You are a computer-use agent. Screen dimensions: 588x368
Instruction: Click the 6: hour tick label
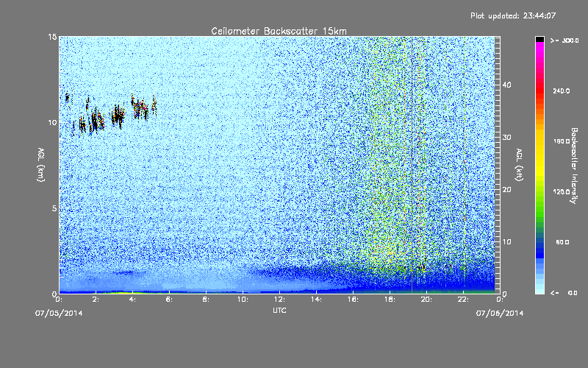[170, 300]
